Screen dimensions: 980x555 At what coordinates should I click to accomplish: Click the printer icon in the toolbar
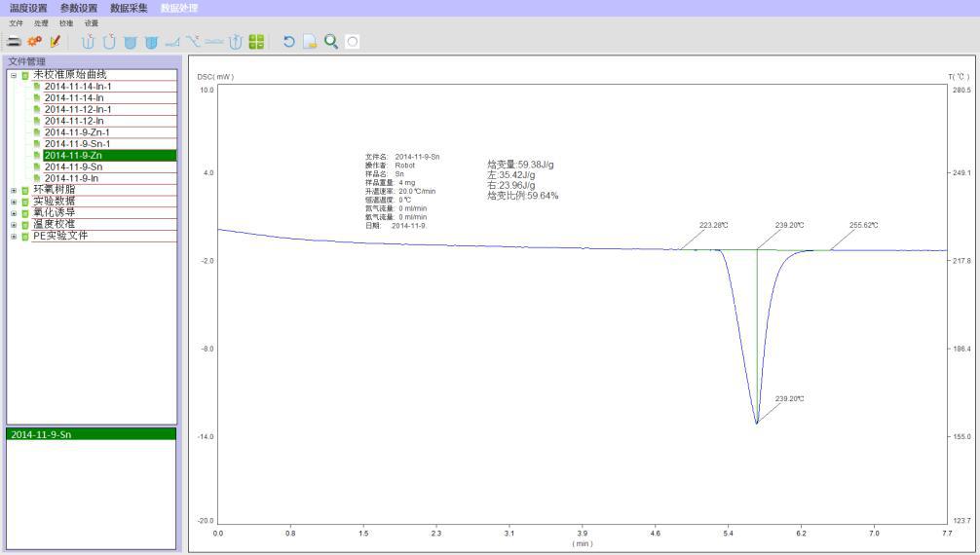point(14,42)
